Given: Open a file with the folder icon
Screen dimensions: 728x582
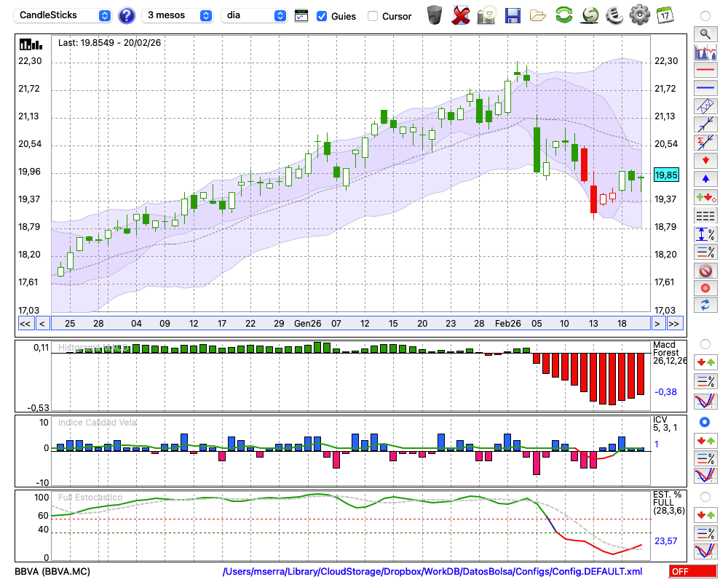Looking at the screenshot, I should click(x=538, y=15).
